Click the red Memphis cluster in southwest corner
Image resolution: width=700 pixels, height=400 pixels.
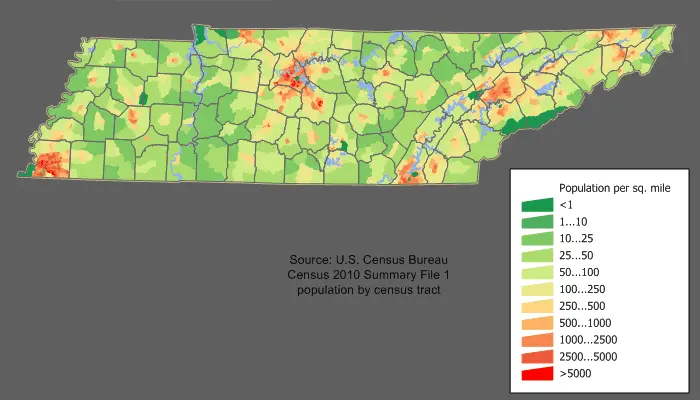(x=48, y=164)
